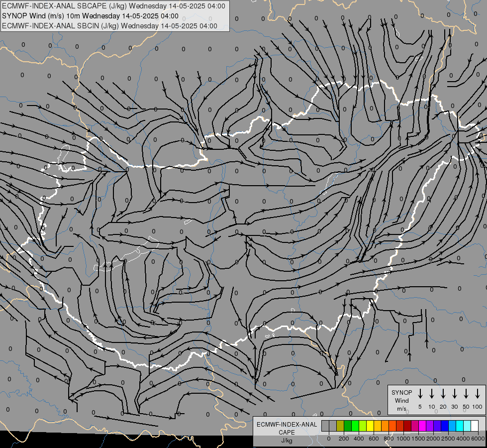Click the 400 tick label on CAPE scale

click(x=359, y=439)
